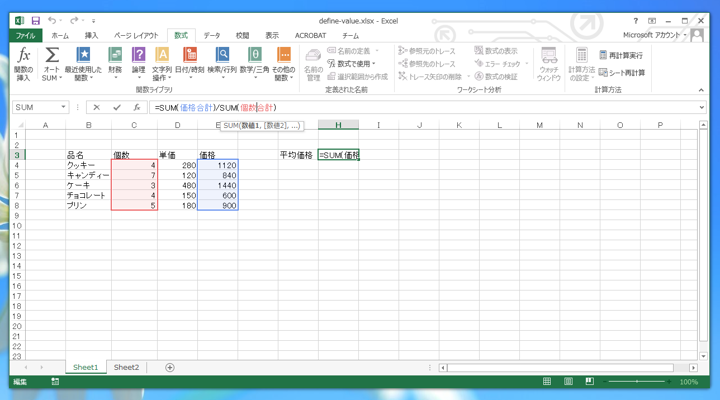
Task: Open Logical (論理) functions
Action: (139, 63)
